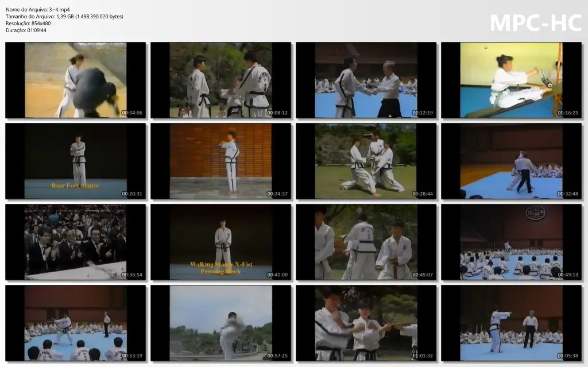Open the thumbnail timestamped 01:01:32
Screen dimensions: 588x367
point(366,323)
